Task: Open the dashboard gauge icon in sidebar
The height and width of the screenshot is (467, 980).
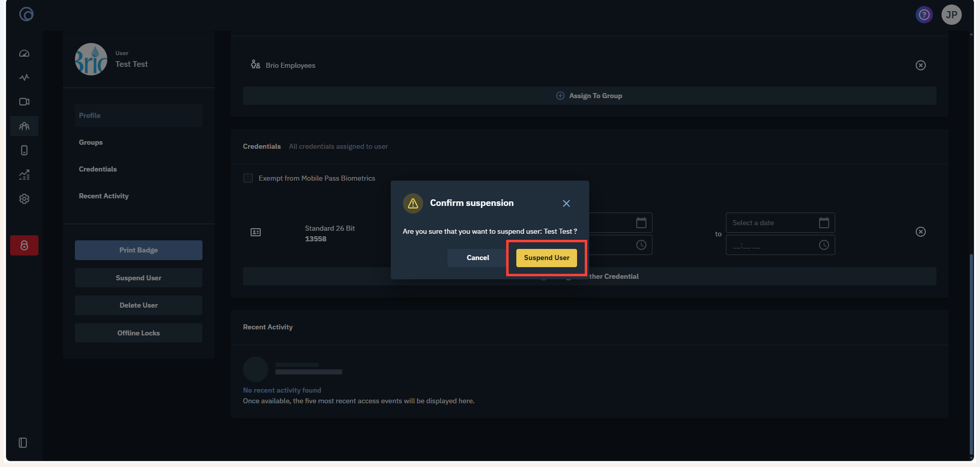Action: [x=24, y=53]
